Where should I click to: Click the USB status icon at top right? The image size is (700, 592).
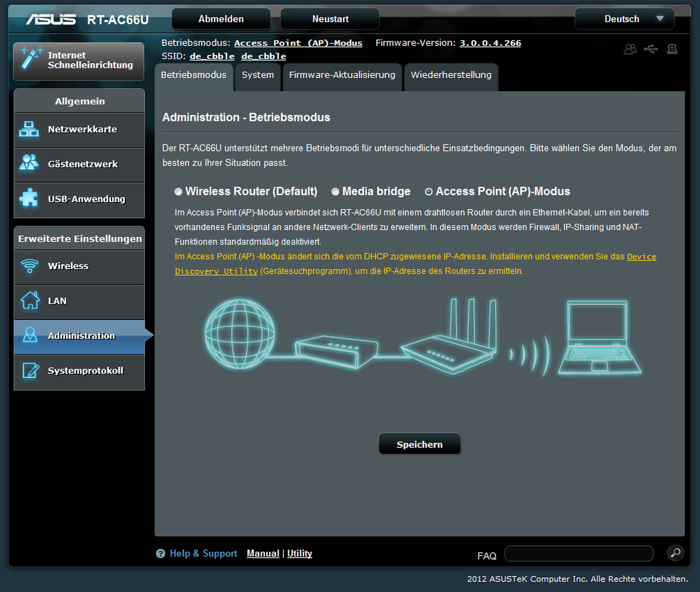coord(651,49)
